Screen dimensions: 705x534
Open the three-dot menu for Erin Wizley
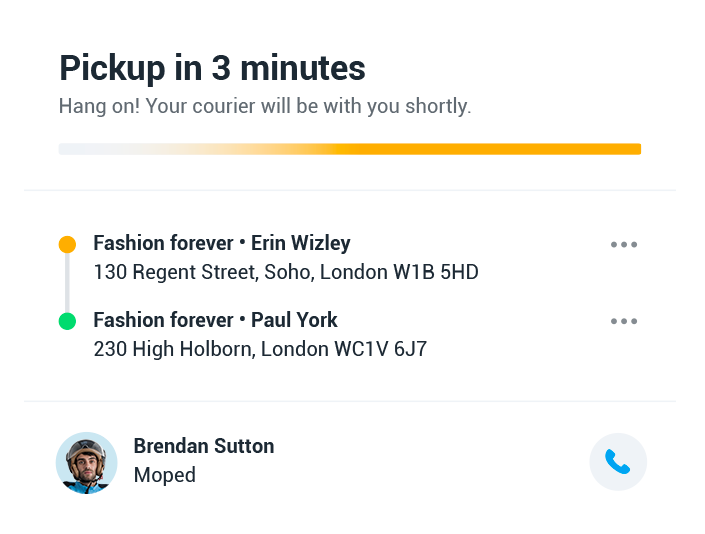(624, 245)
